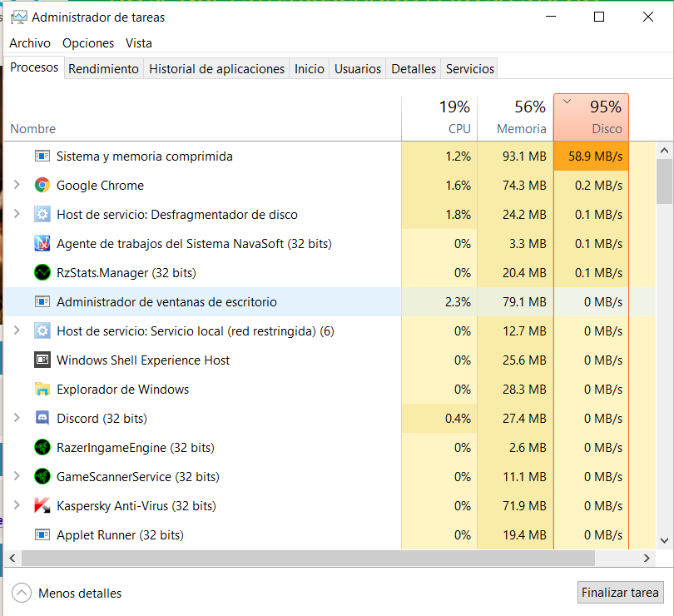
Task: Click the 2.3% CPU value
Action: (458, 301)
